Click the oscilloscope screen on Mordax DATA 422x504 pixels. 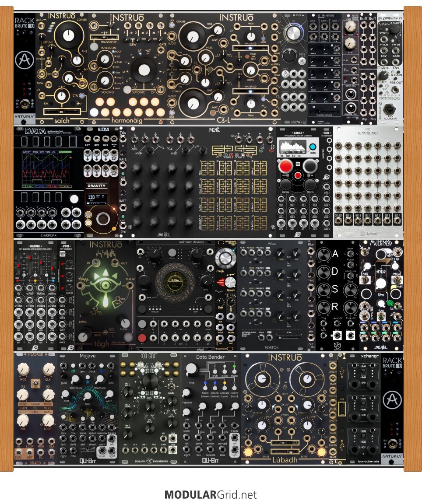47,170
